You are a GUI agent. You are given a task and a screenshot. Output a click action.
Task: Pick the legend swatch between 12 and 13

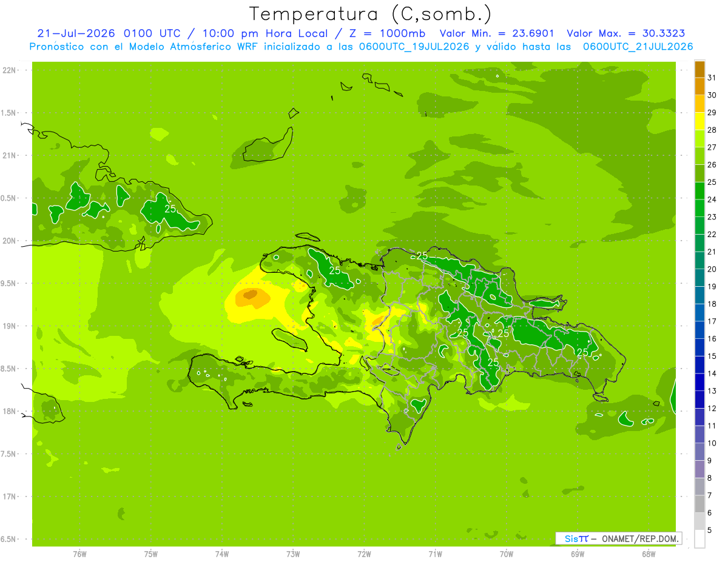(x=699, y=400)
